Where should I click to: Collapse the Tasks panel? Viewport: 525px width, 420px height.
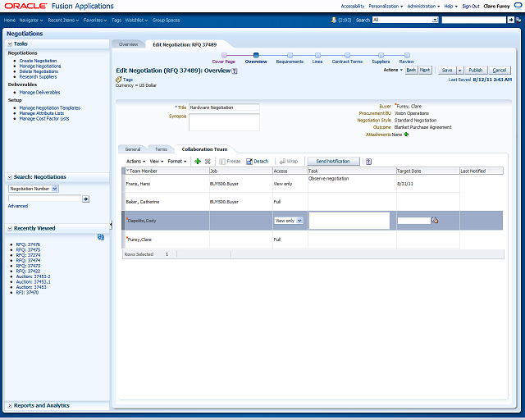pos(10,43)
